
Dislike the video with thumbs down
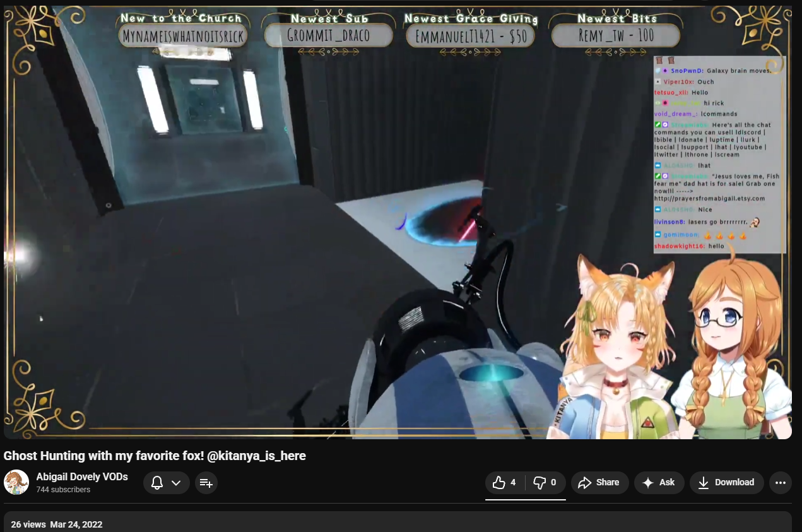point(545,483)
